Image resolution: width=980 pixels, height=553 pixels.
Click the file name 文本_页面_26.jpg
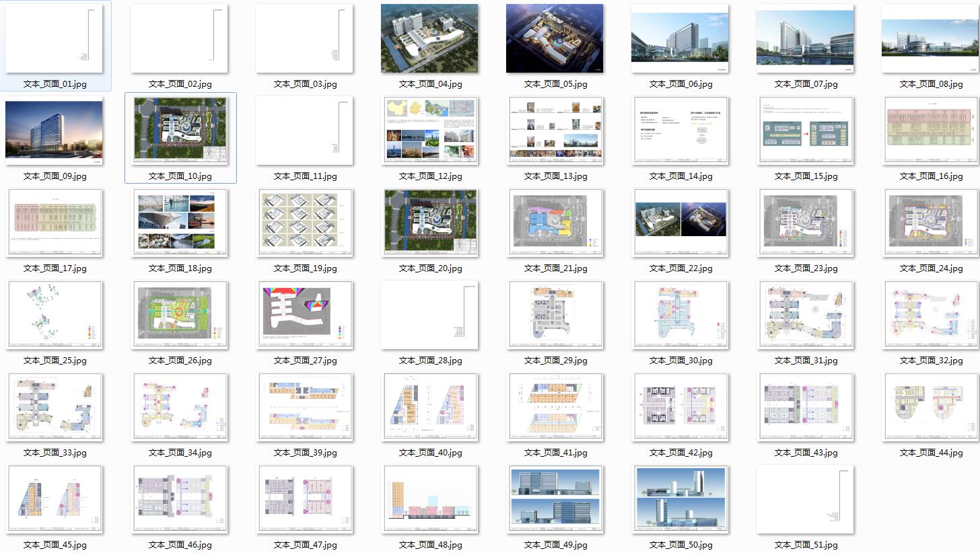[180, 361]
